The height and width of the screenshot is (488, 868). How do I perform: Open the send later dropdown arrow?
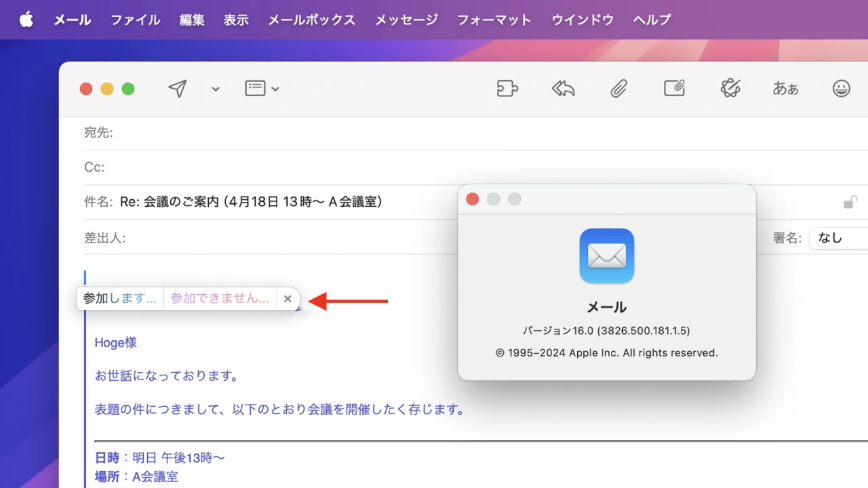click(x=216, y=89)
